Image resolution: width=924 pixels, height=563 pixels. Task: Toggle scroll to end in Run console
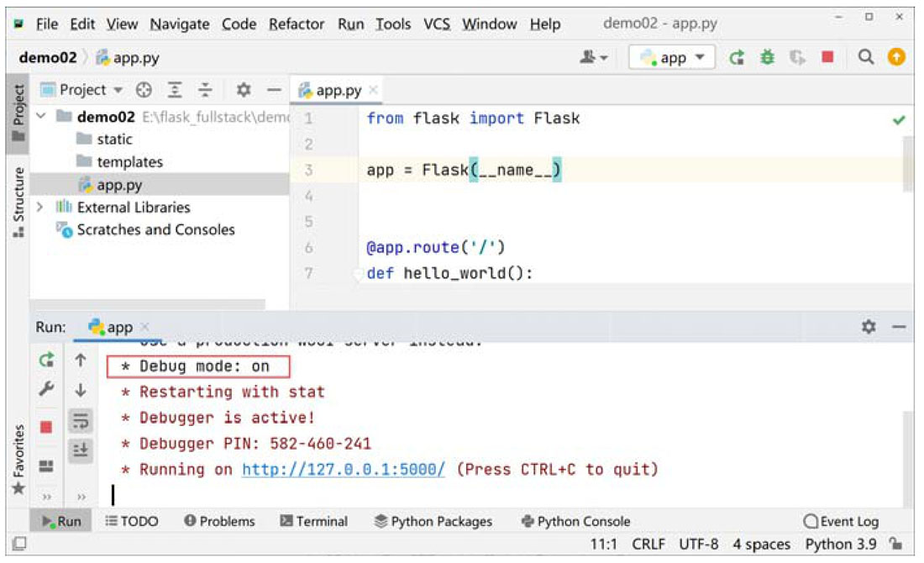point(81,451)
